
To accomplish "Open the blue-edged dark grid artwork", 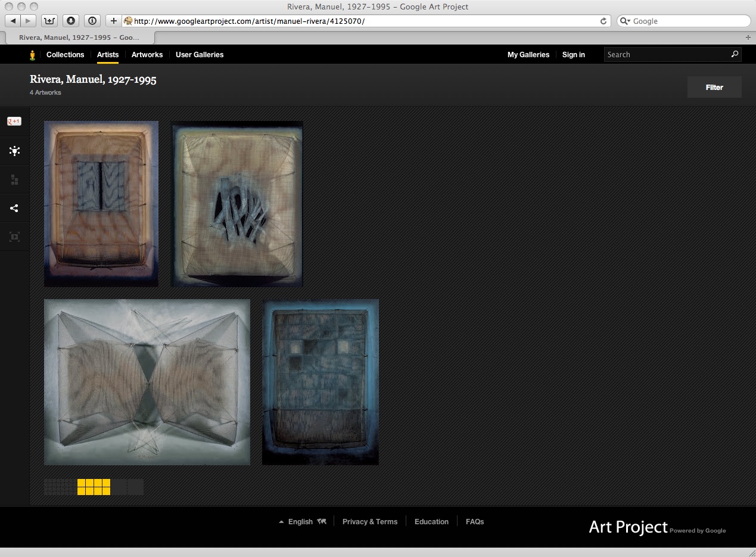I will (x=321, y=382).
